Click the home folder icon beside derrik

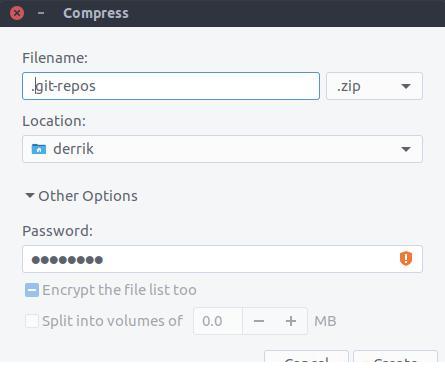point(39,149)
